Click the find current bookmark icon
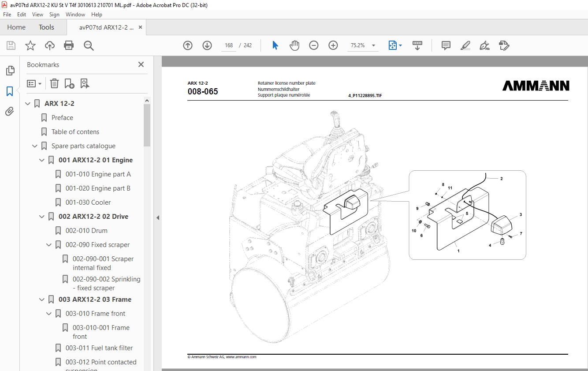The height and width of the screenshot is (371, 588). tap(85, 83)
